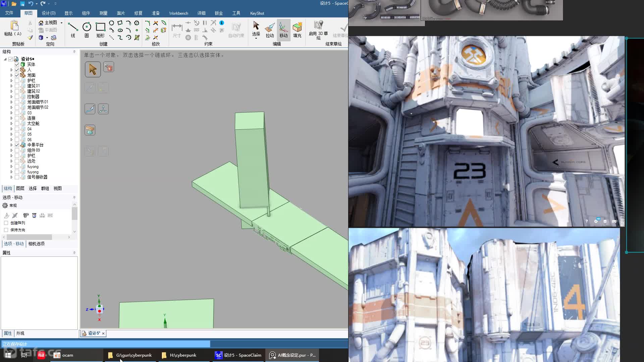Click Home view icon in Orient group

pyautogui.click(x=41, y=22)
